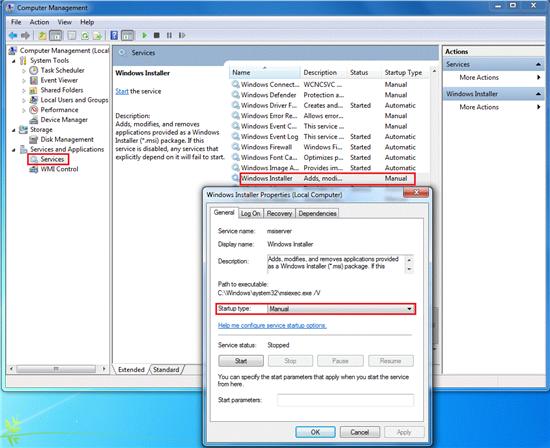
Task: Open the View menu
Action: 65,22
